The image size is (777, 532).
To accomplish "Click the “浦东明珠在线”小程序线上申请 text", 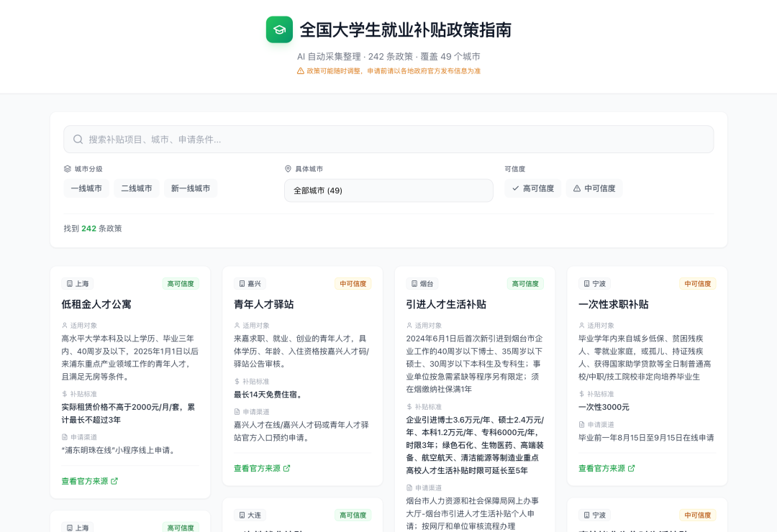I will [119, 450].
